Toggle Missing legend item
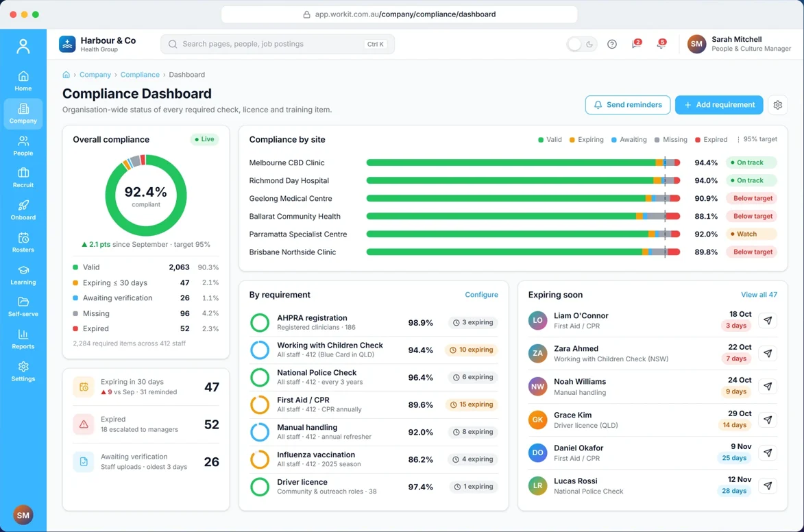The width and height of the screenshot is (804, 532). click(x=670, y=140)
